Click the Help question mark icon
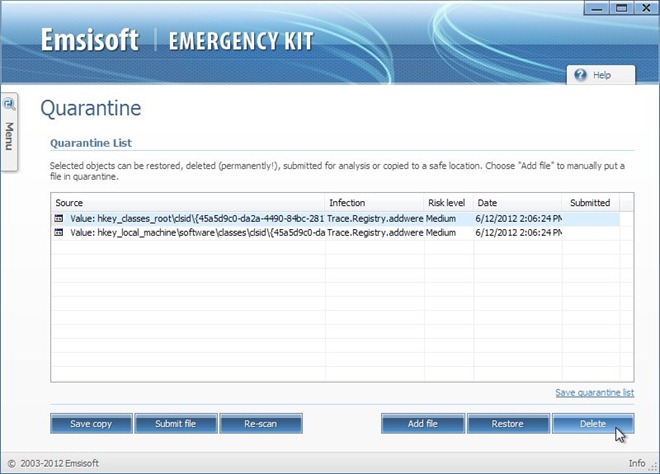This screenshot has width=660, height=474. click(580, 75)
